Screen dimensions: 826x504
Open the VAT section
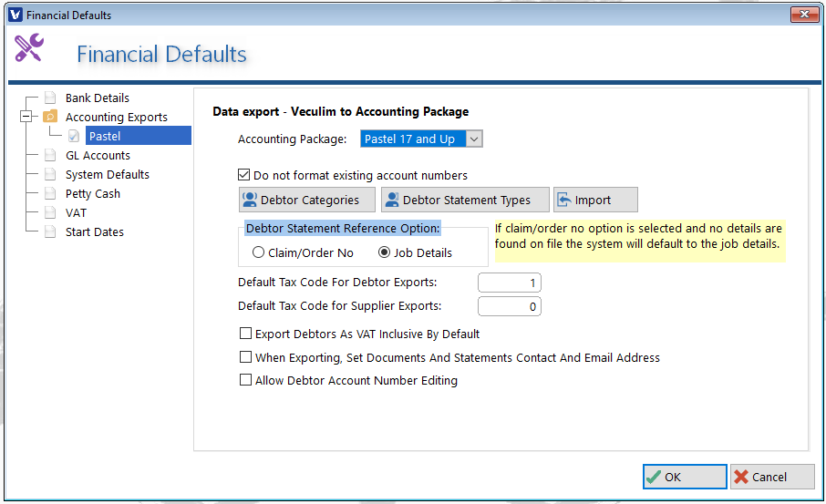pos(76,212)
